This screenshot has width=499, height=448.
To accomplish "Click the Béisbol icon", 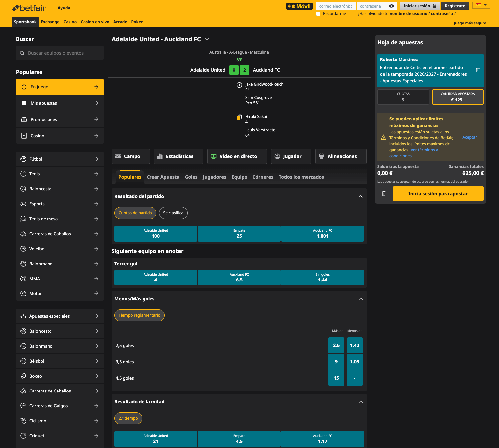I will (23, 361).
